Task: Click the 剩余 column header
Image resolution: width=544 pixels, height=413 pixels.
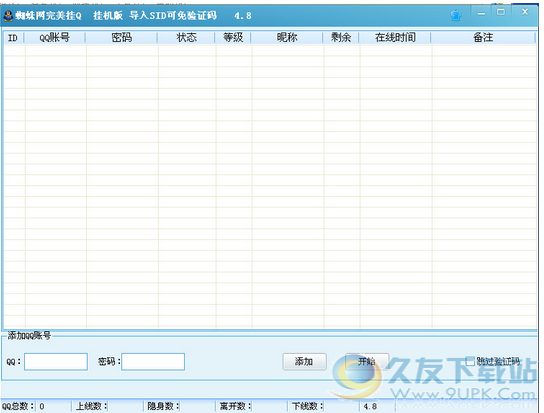Action: click(341, 37)
